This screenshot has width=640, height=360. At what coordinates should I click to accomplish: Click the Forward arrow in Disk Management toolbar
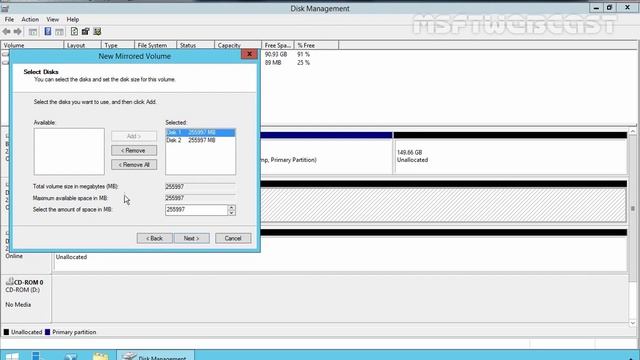pos(18,31)
